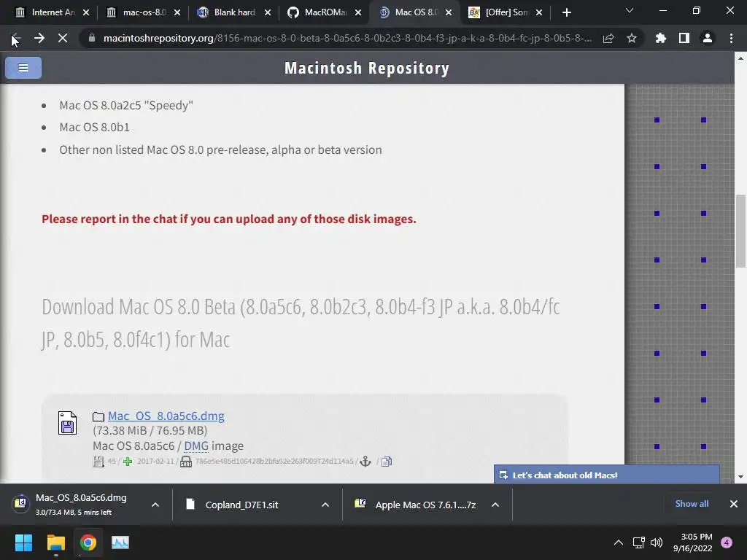Screen dimensions: 747x560
Task: Click the scrollbar up arrow
Action: tap(740, 58)
